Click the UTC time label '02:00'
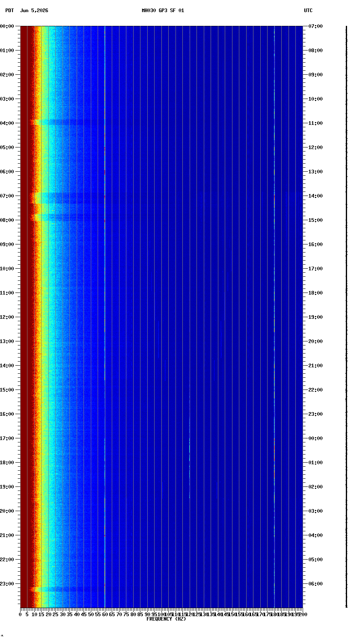The width and height of the screenshot is (364, 640). pos(316,487)
